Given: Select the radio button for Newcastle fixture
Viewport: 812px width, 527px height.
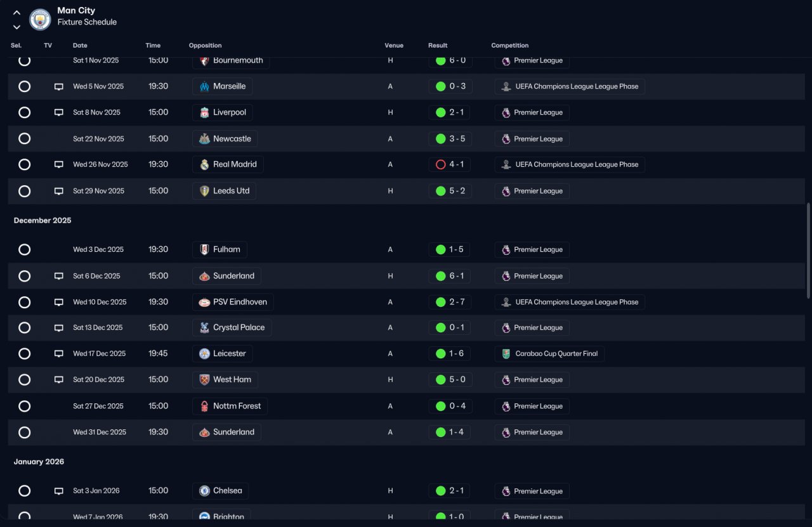Looking at the screenshot, I should pyautogui.click(x=24, y=138).
